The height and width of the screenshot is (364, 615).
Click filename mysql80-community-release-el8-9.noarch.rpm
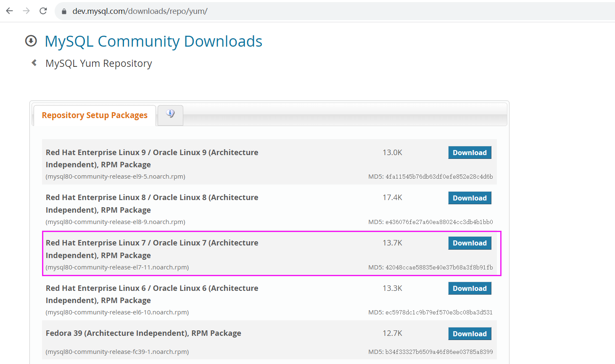pyautogui.click(x=115, y=222)
